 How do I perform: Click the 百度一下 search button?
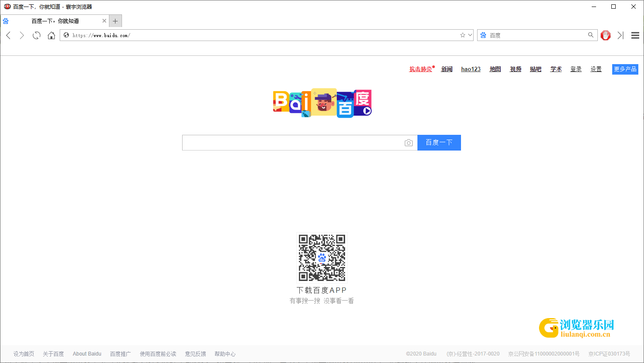pos(439,143)
